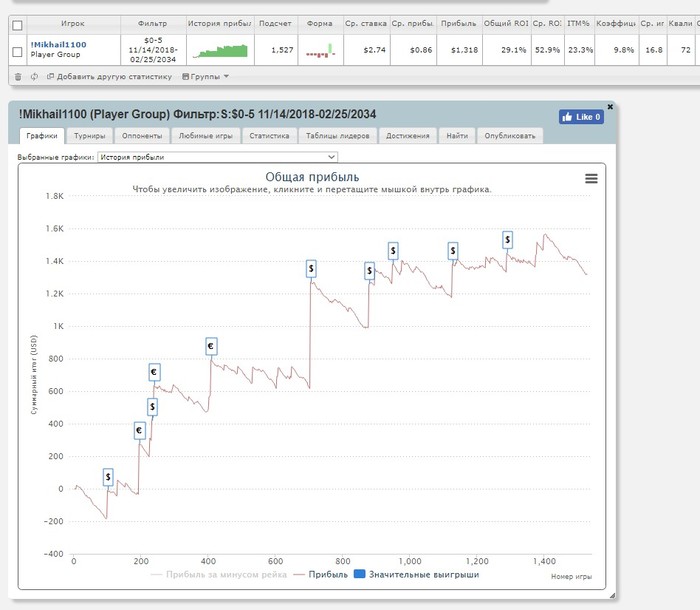Click the $ marker near game 950
This screenshot has width=700, height=610.
pos(393,251)
